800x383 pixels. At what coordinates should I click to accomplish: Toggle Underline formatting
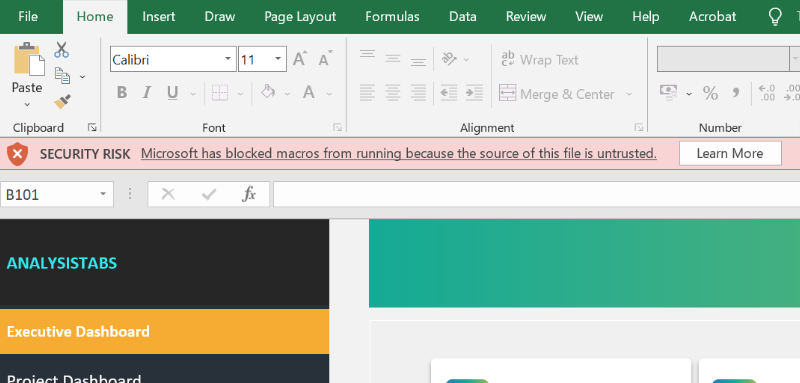coord(172,93)
